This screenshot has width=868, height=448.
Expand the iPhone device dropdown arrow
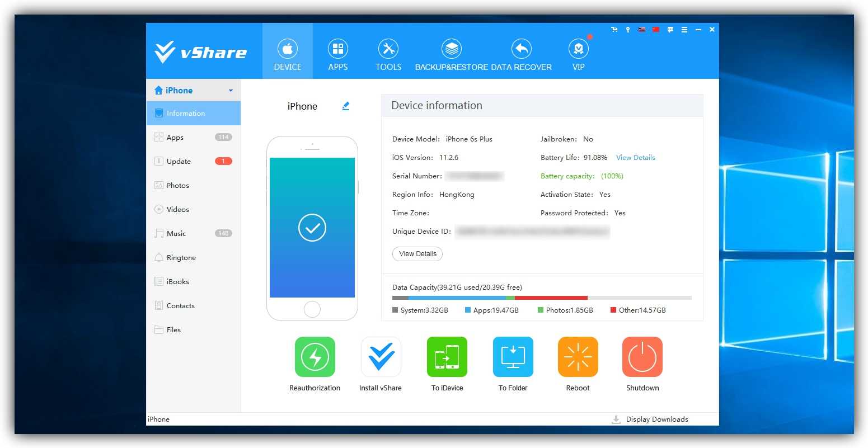(231, 91)
